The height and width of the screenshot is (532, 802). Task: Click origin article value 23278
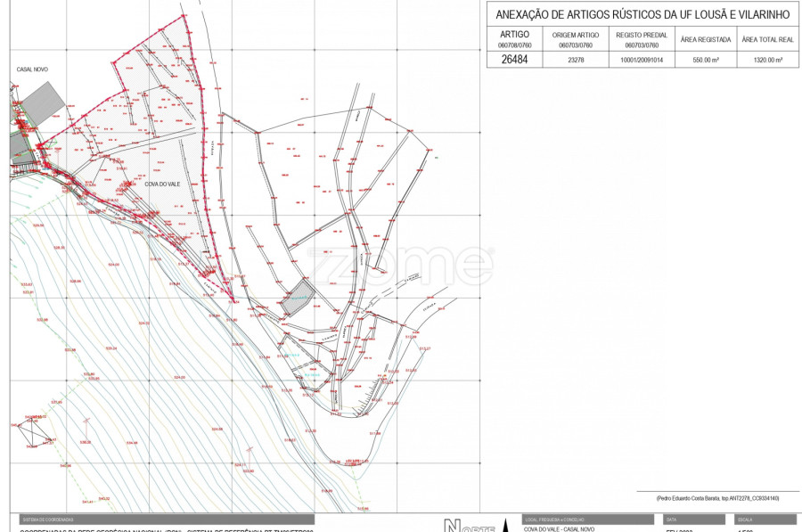pyautogui.click(x=575, y=60)
